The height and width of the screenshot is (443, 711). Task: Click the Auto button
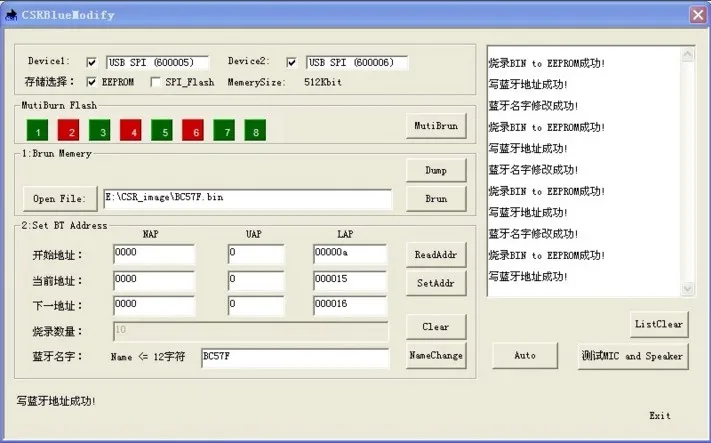[x=525, y=355]
